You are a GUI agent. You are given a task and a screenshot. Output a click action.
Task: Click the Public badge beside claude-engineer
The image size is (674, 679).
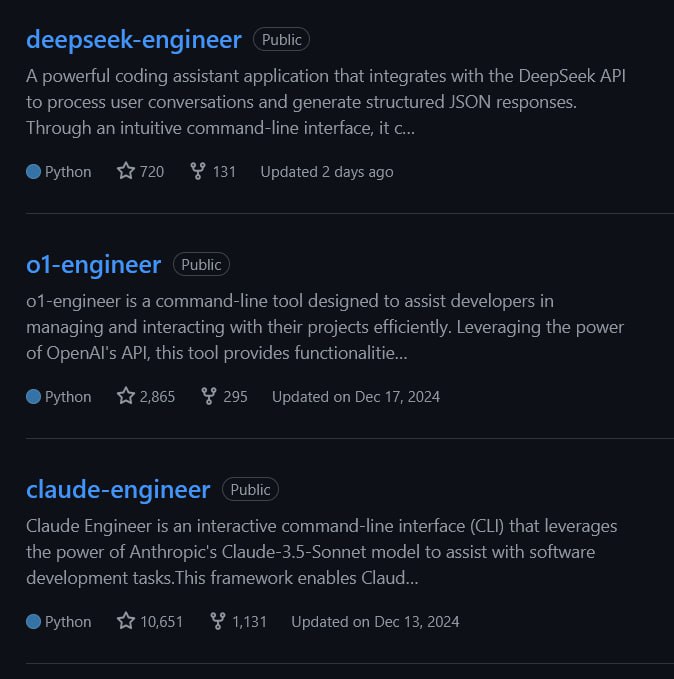(x=250, y=490)
